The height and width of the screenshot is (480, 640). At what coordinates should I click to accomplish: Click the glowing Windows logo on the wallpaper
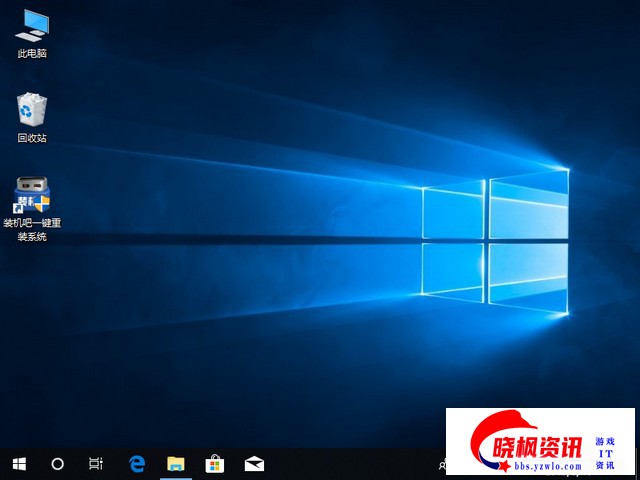click(x=495, y=238)
